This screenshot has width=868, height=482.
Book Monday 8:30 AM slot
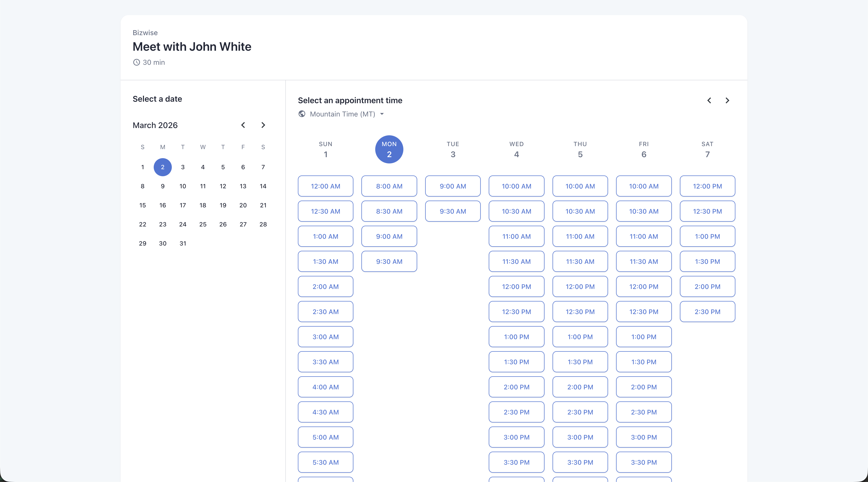tap(389, 211)
